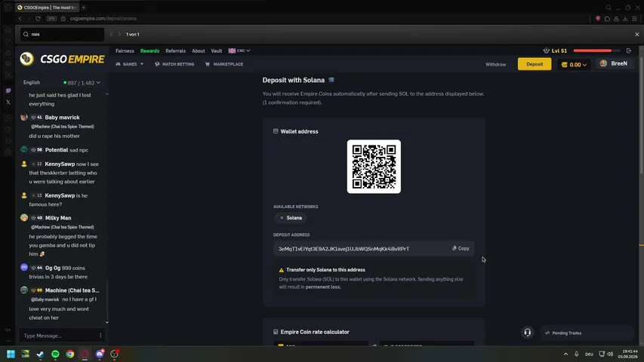Click Baby mavrick's username in chat
The height and width of the screenshot is (362, 644).
coord(62,118)
